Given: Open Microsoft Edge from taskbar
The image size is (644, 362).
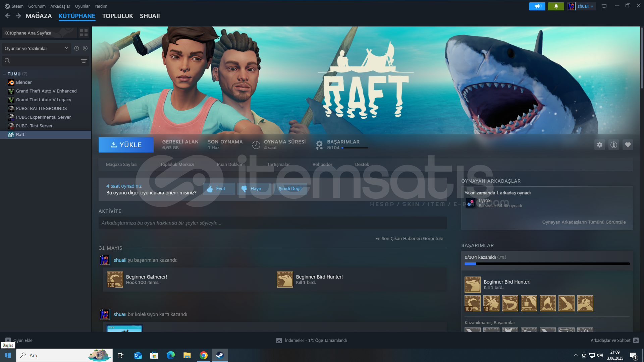Looking at the screenshot, I should point(170,355).
